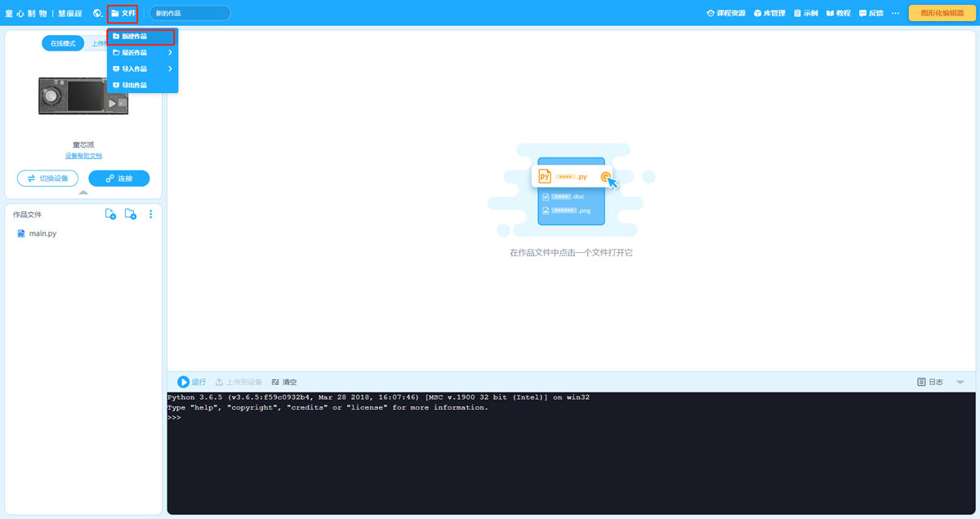Select main.py in the file list

pos(38,233)
